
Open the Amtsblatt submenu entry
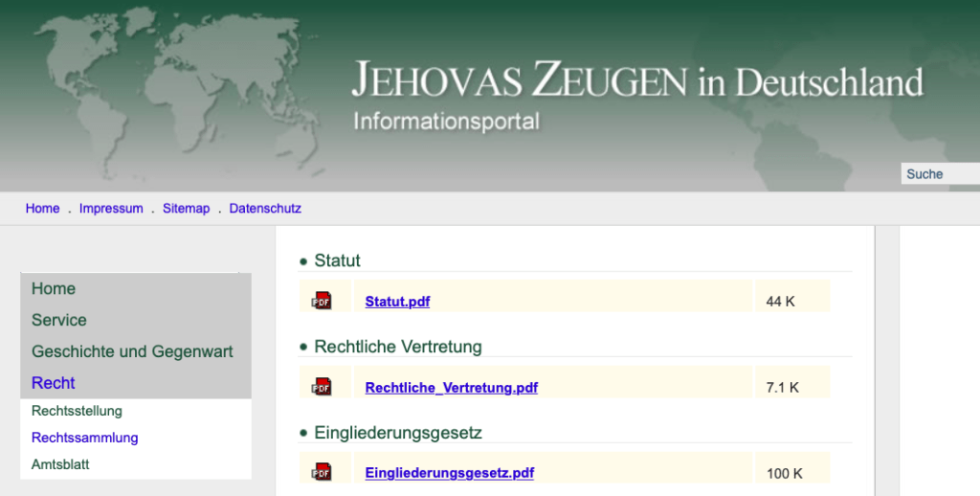point(60,464)
